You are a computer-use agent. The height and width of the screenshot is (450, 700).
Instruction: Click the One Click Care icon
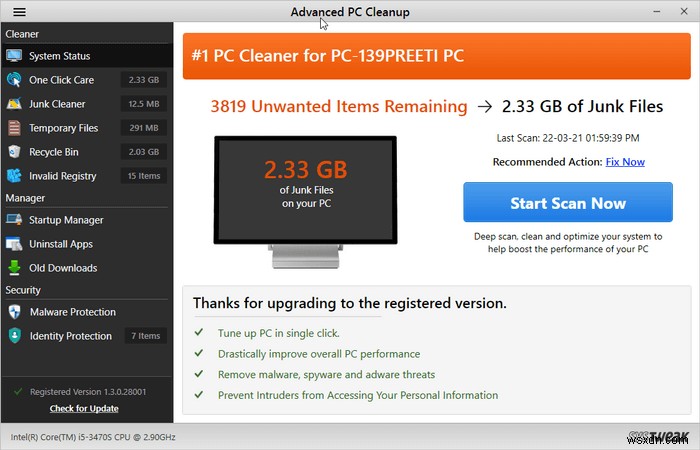coord(14,80)
